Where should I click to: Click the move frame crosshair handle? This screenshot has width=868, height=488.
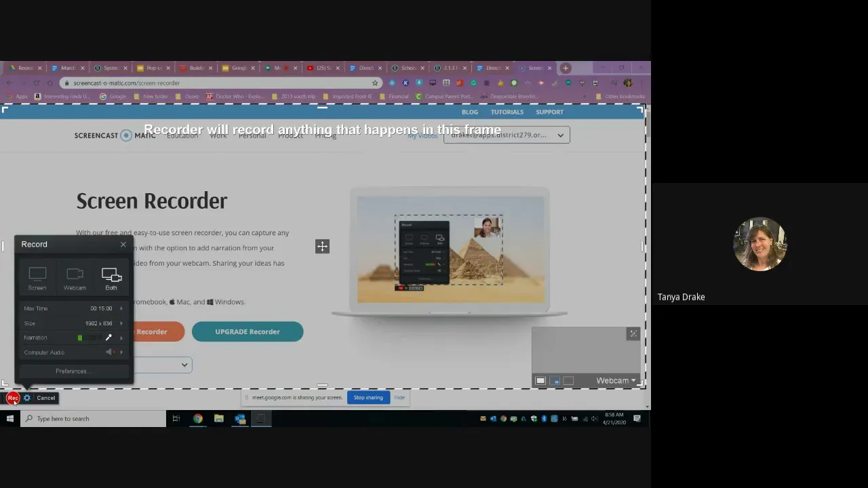[x=322, y=246]
